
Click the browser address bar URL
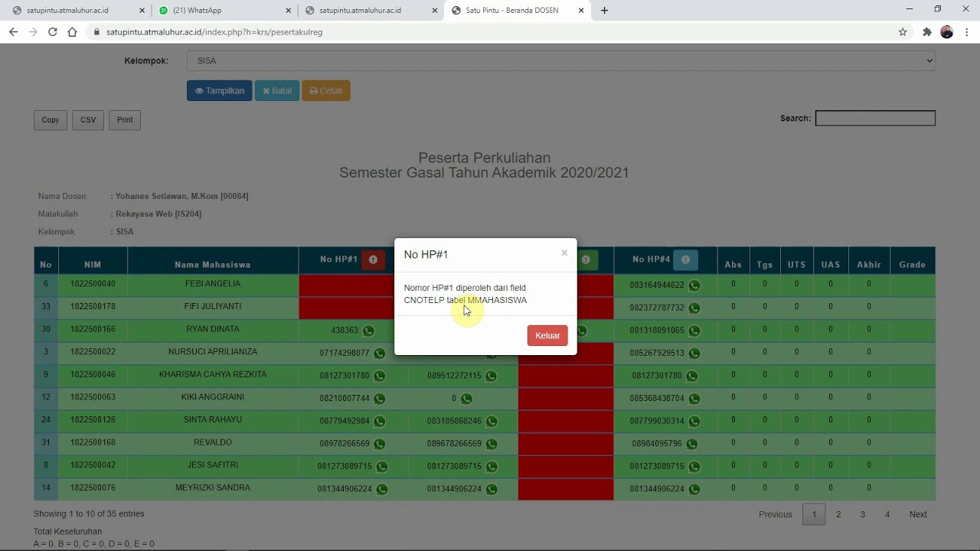click(214, 32)
